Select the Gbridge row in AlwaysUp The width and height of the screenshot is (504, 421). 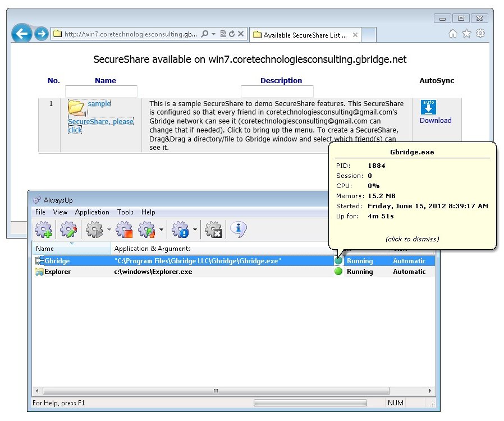point(233,261)
